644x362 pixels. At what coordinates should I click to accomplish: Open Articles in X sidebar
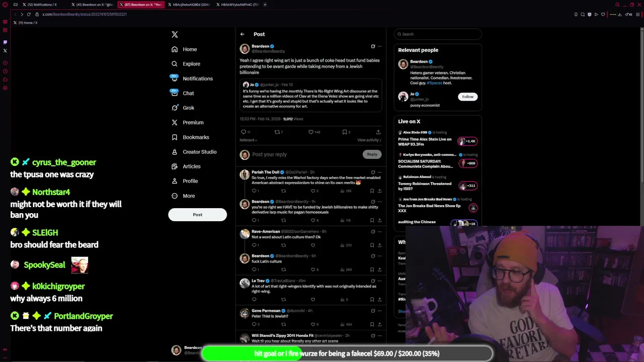pyautogui.click(x=186, y=166)
